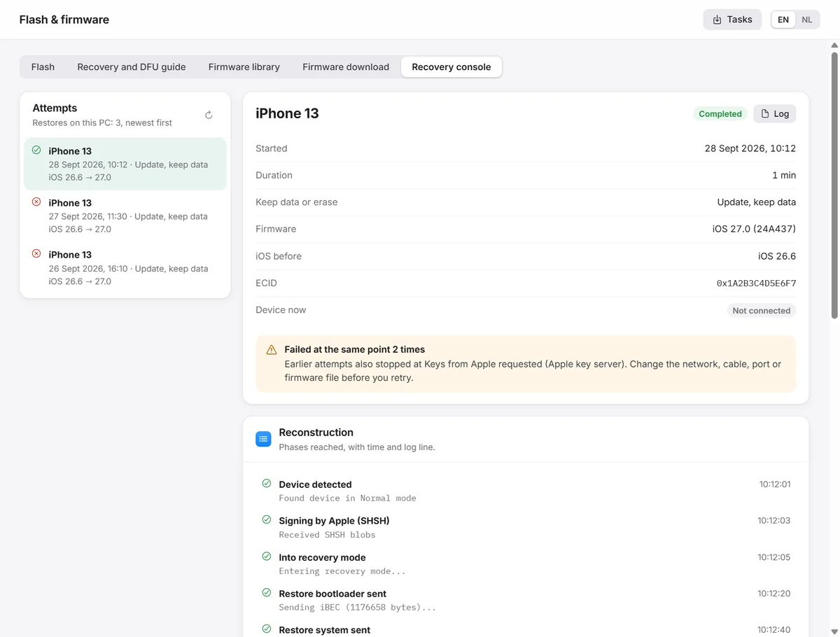Click the timestamp 10:12:40

774,630
